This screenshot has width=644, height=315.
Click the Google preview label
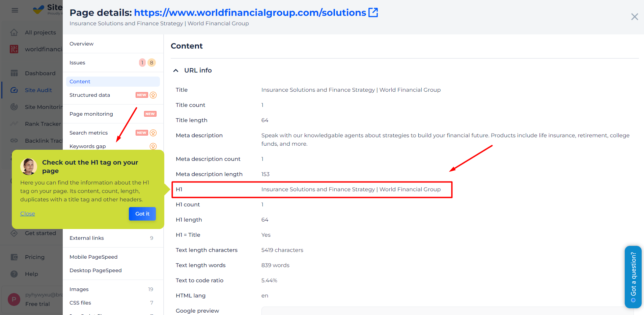click(197, 311)
